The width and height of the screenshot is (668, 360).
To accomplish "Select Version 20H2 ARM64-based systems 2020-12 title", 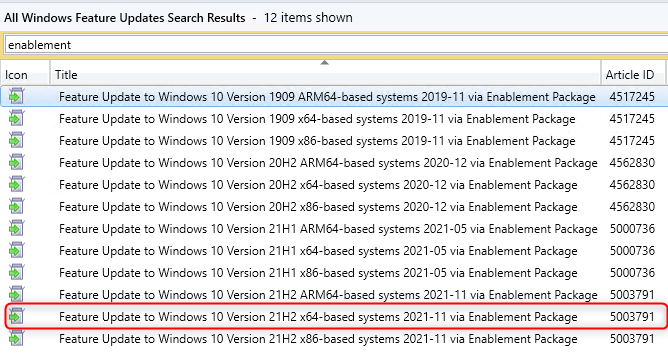I will [328, 163].
